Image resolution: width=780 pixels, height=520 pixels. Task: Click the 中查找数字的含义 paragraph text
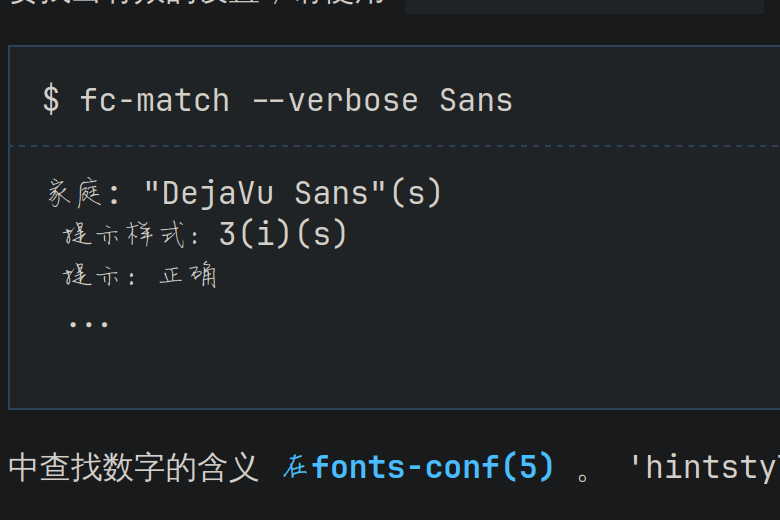pos(134,468)
